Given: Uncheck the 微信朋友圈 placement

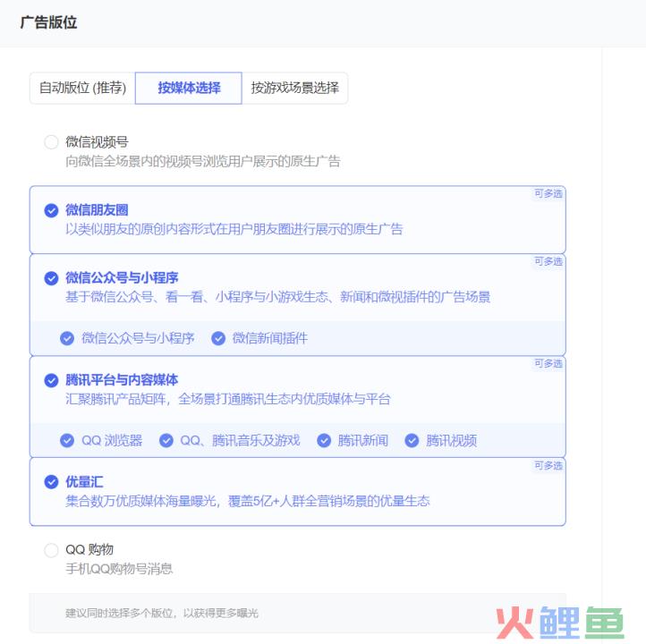Looking at the screenshot, I should tap(51, 210).
